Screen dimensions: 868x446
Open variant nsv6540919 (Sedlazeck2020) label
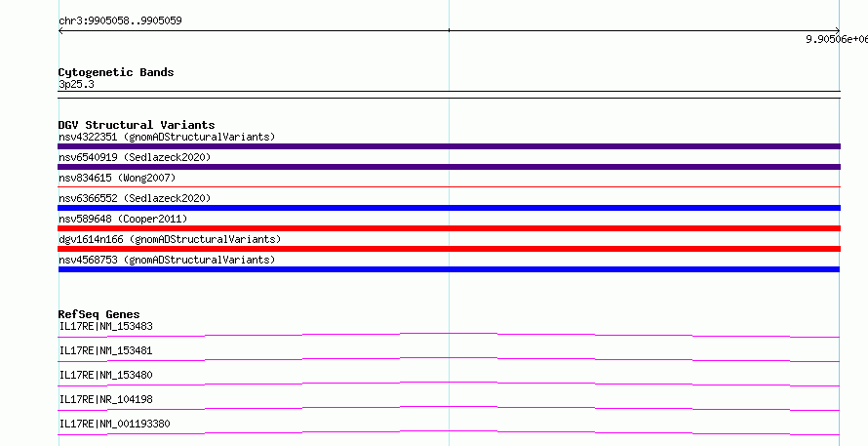(135, 157)
